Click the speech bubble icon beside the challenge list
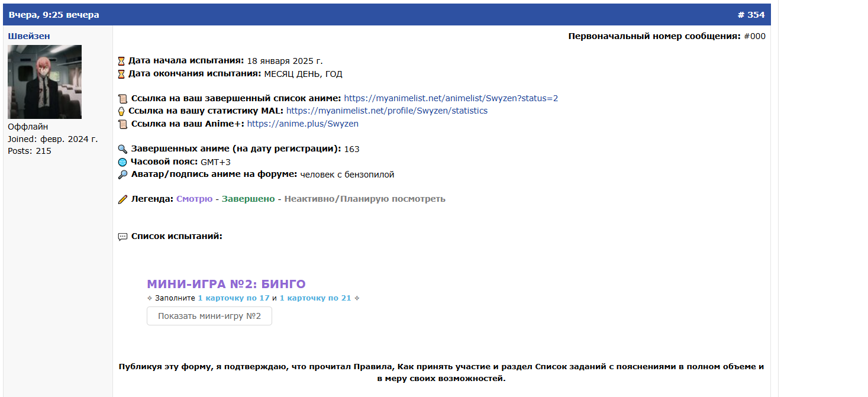Viewport: 868px width, 397px height. point(122,237)
